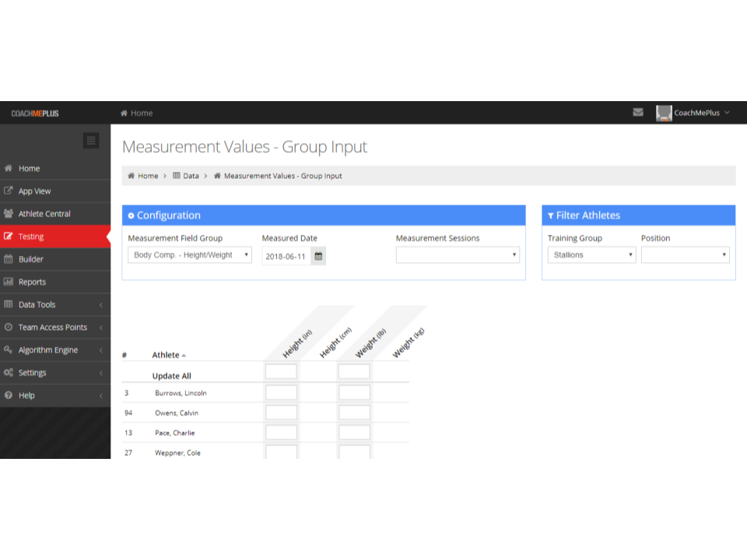747x560 pixels.
Task: Click Weight (lb) field for Owens, Calvin
Action: (354, 412)
